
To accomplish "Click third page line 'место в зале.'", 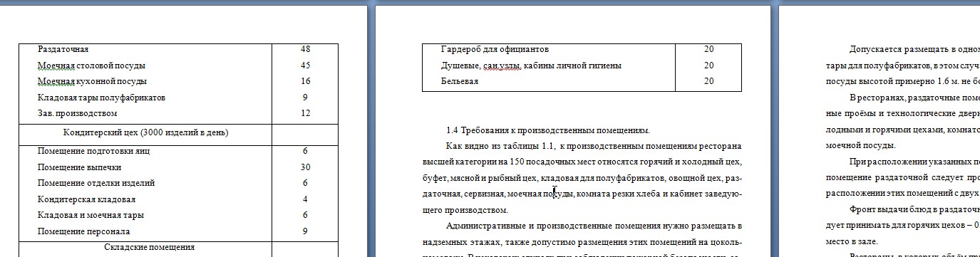I will [852, 242].
